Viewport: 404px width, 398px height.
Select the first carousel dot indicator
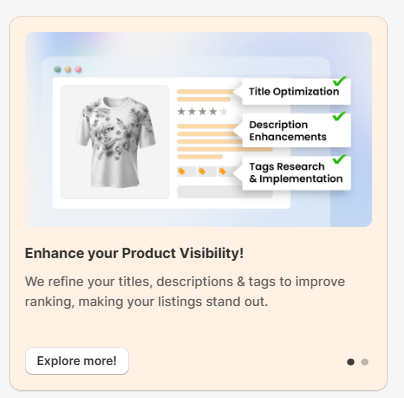(351, 362)
